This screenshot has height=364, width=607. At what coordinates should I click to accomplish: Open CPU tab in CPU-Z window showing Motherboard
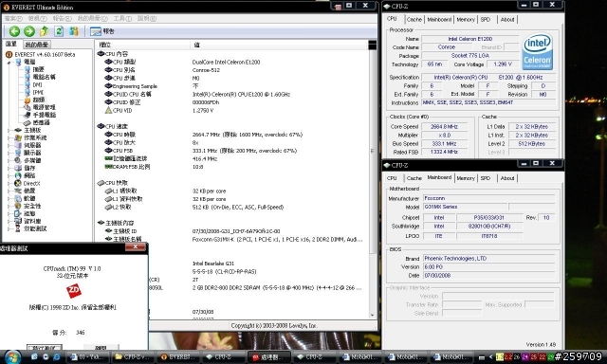[x=392, y=178]
